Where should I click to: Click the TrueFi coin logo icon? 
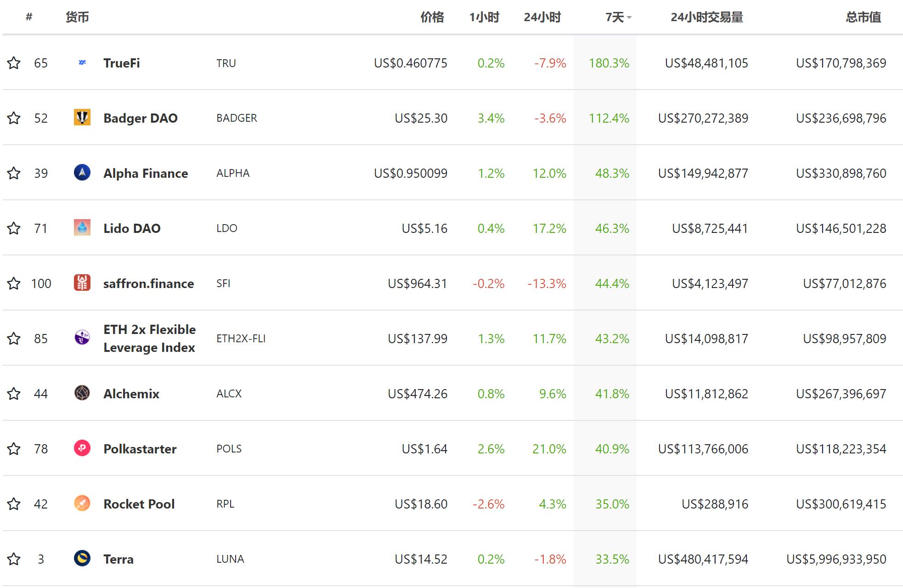82,62
